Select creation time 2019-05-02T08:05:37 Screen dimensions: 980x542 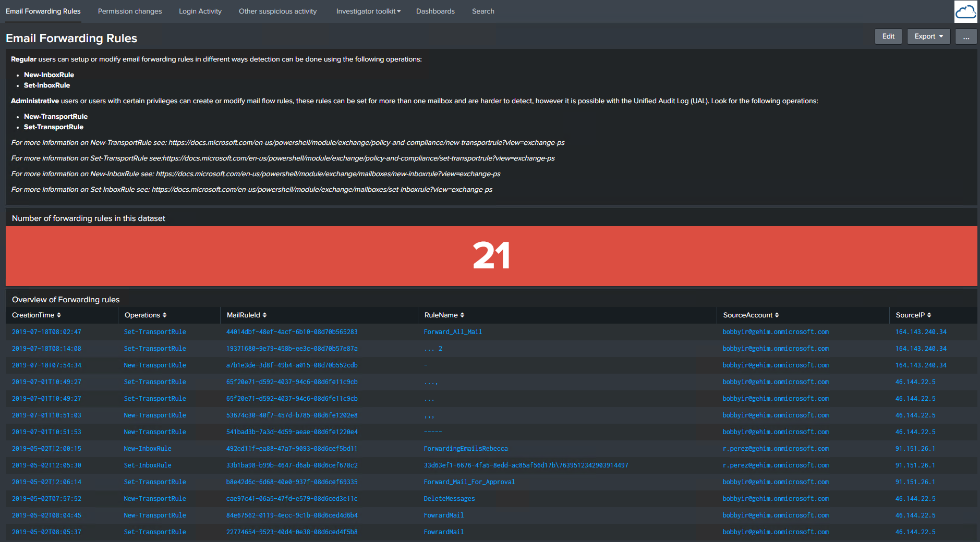46,532
